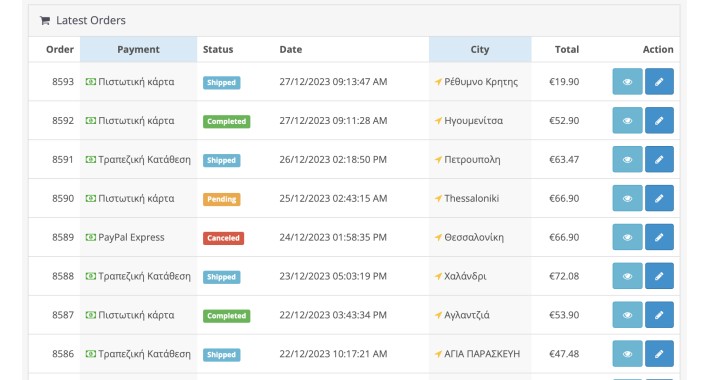Click the date 27/12/2023 09:11:28 AM
710x380 pixels.
(333, 121)
